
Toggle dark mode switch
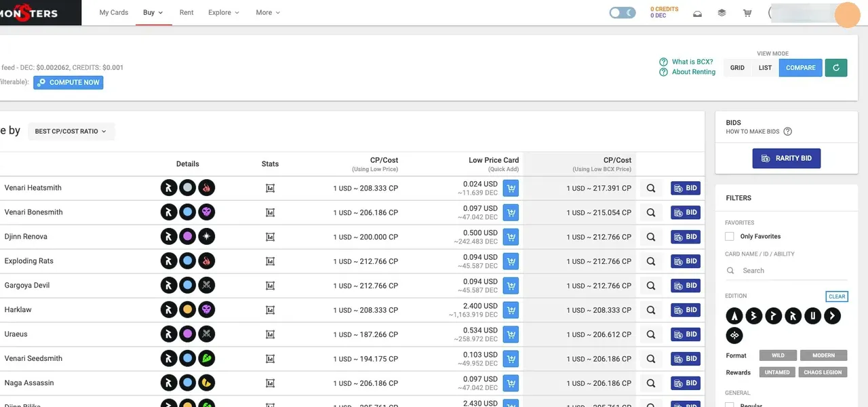[x=623, y=12]
